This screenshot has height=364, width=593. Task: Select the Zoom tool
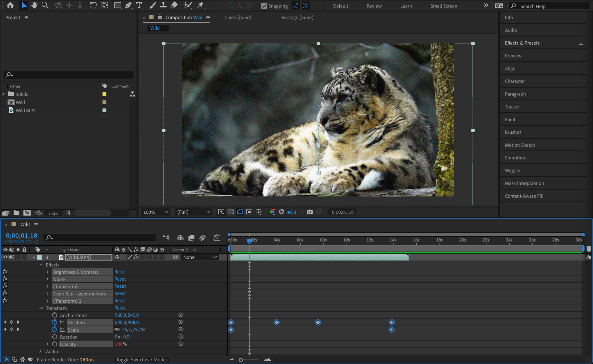[x=45, y=5]
